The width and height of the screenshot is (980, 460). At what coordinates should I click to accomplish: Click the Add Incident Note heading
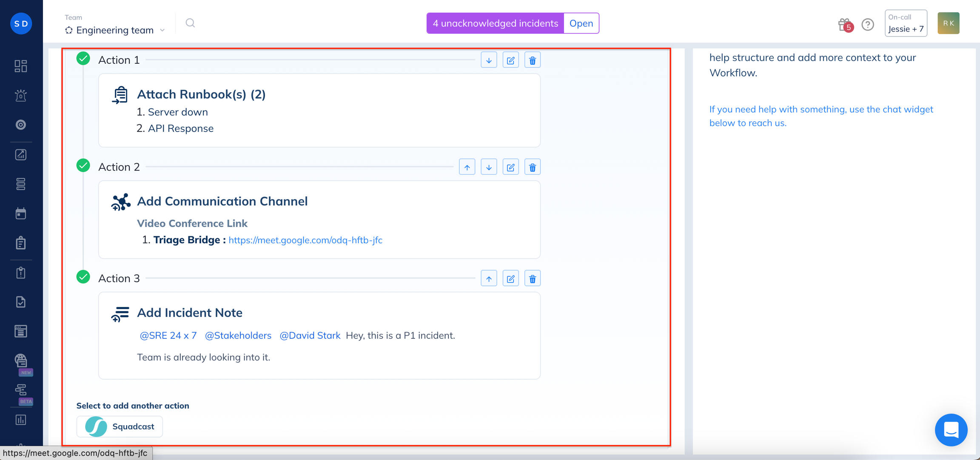190,312
